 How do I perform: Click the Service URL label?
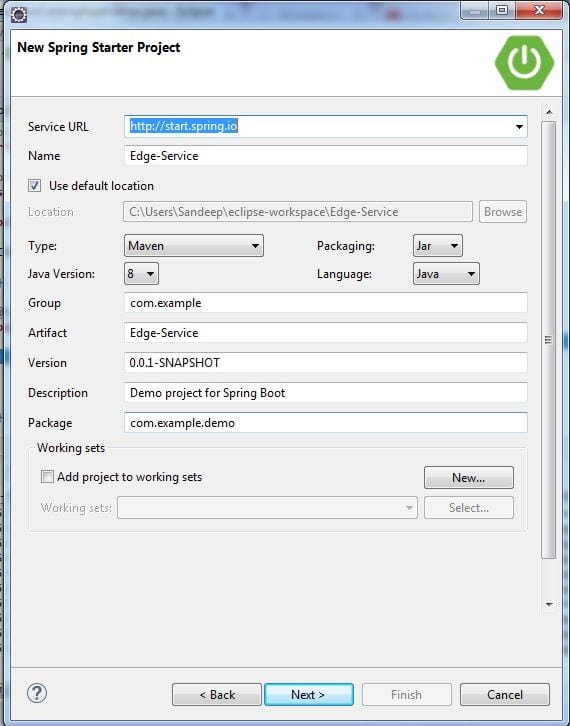click(x=58, y=127)
